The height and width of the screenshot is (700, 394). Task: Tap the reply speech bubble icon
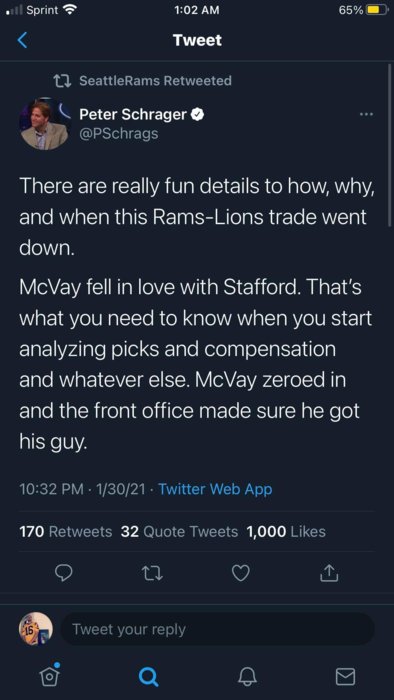pos(63,573)
